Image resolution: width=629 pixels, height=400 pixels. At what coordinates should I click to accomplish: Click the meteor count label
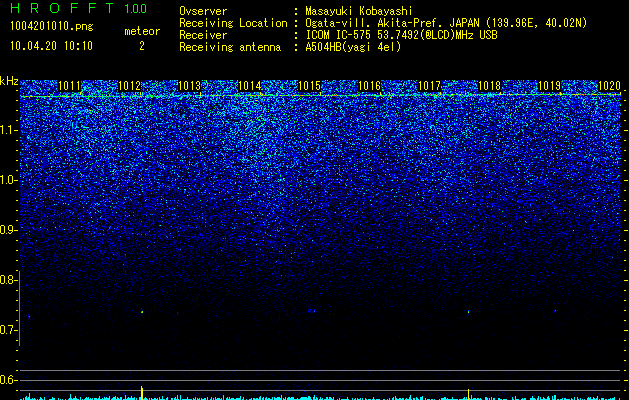[x=142, y=31]
